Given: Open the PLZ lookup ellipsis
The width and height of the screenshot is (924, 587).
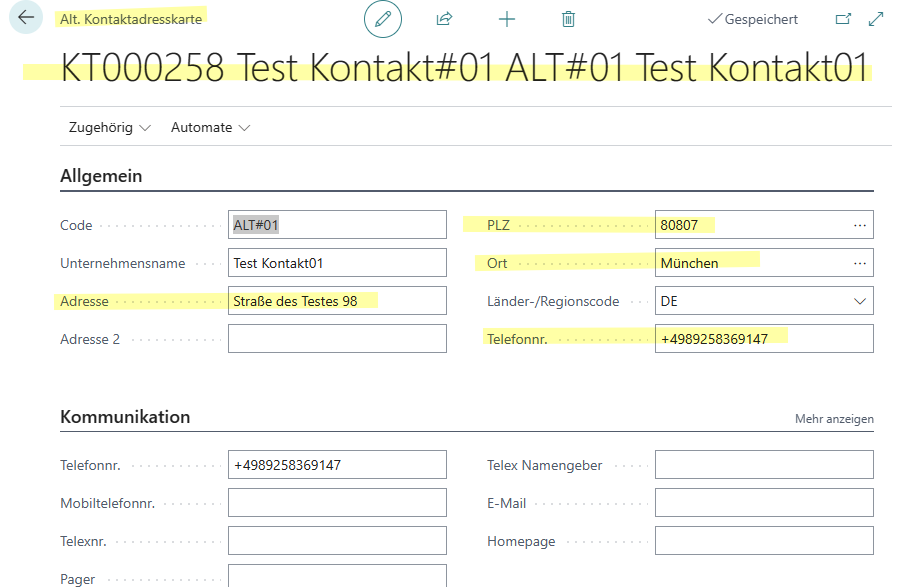Looking at the screenshot, I should [x=860, y=225].
